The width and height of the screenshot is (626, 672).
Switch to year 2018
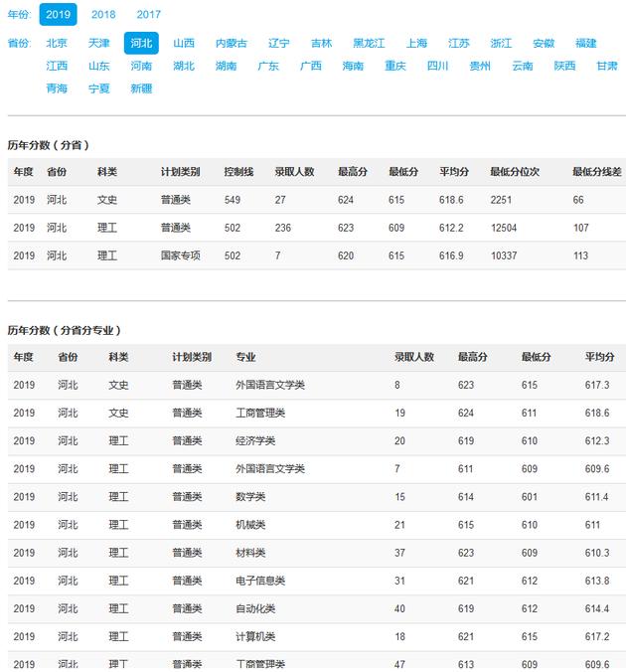coord(103,15)
